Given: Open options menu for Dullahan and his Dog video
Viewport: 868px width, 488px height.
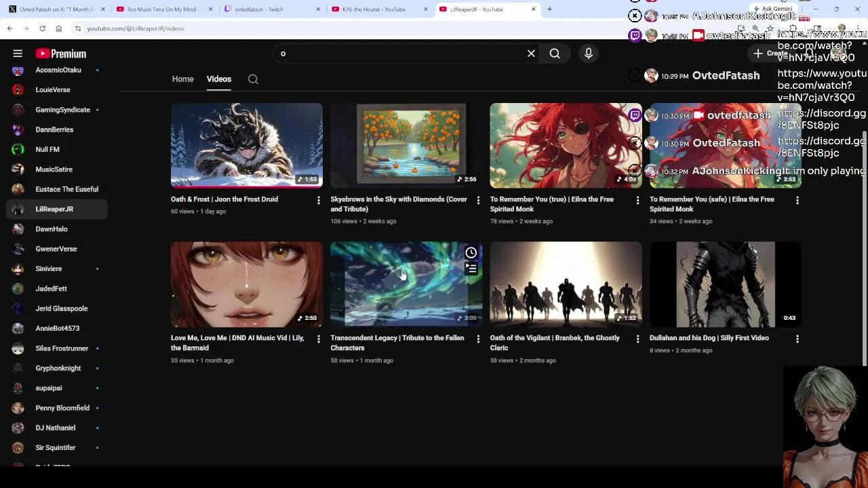Looking at the screenshot, I should pos(797,339).
